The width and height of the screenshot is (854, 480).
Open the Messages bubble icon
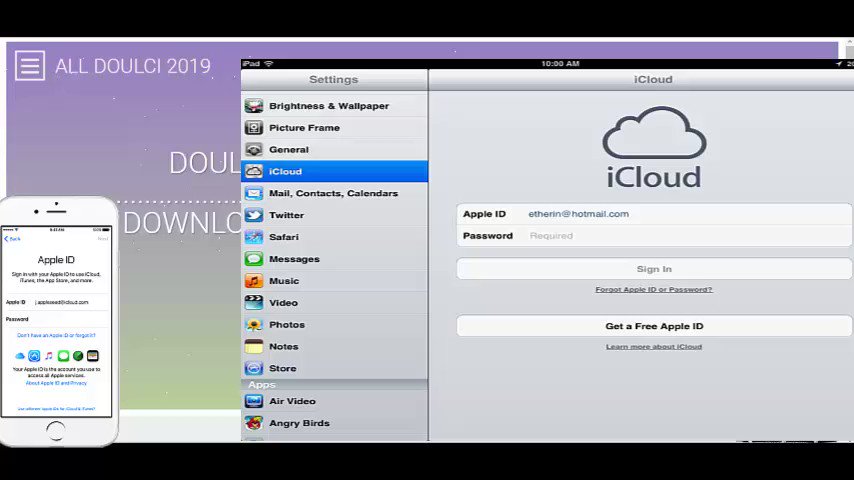click(254, 259)
